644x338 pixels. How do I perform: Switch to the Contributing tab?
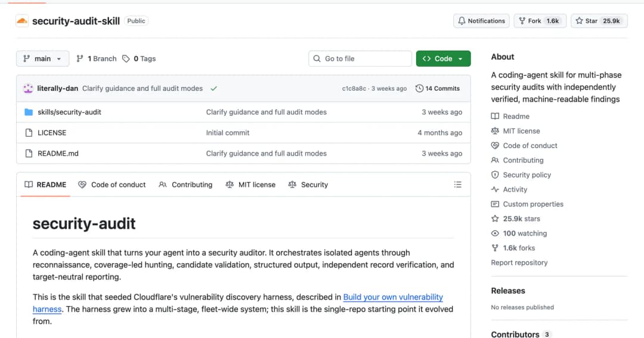click(185, 185)
